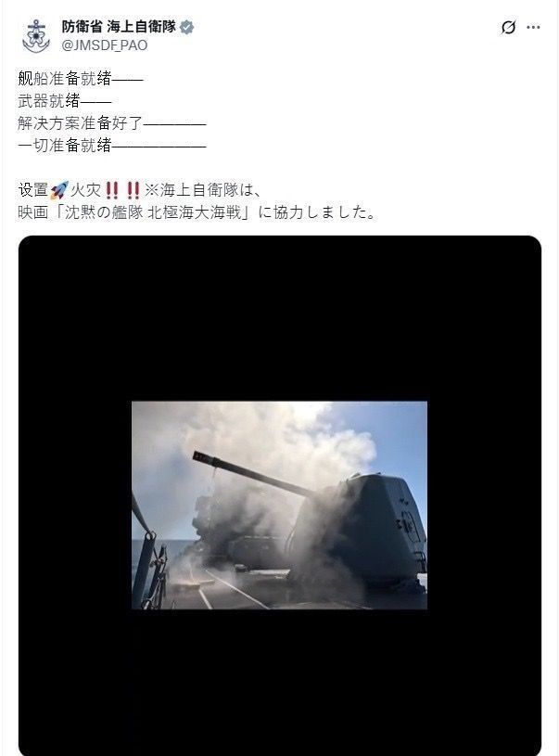Open the naval gun firing photo

[x=280, y=505]
